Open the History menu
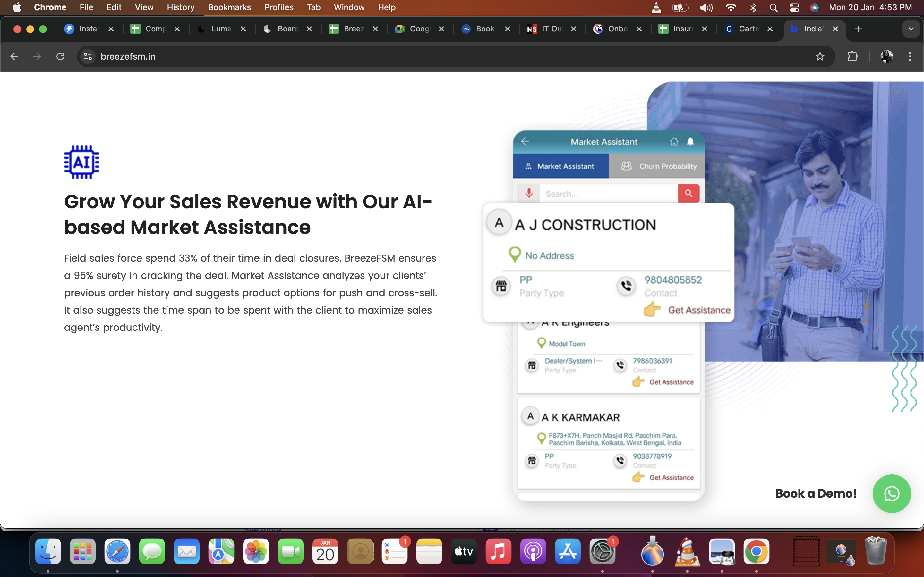The width and height of the screenshot is (924, 577). click(180, 7)
